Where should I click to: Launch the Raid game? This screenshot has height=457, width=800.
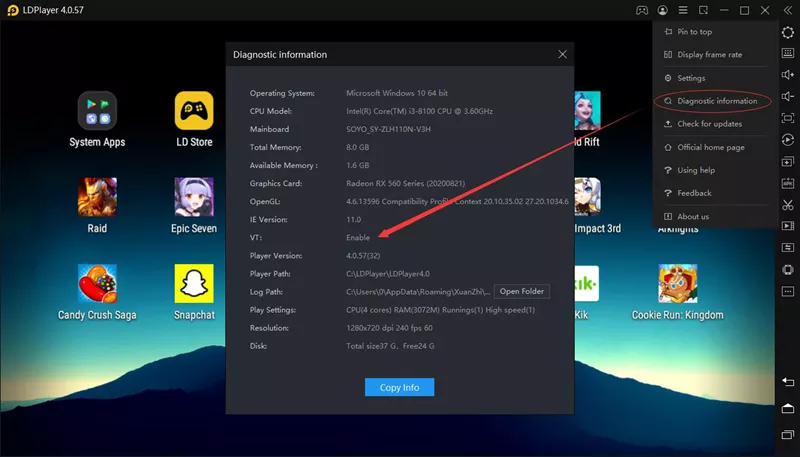(x=97, y=206)
